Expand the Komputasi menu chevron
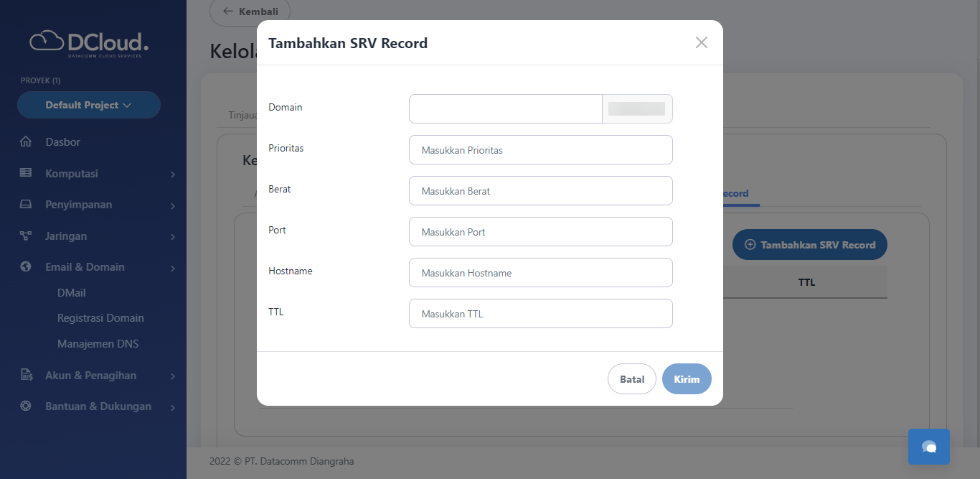This screenshot has width=980, height=479. pos(173,174)
